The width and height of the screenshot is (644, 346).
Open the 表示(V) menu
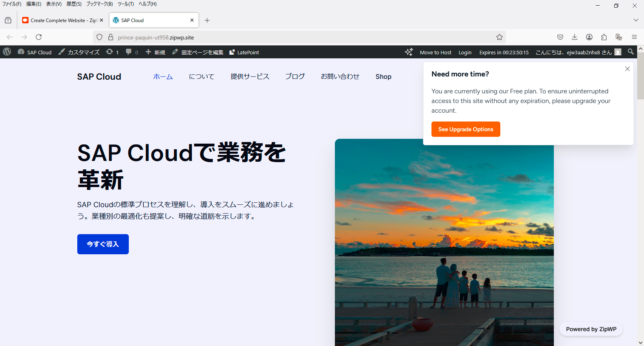click(x=54, y=4)
